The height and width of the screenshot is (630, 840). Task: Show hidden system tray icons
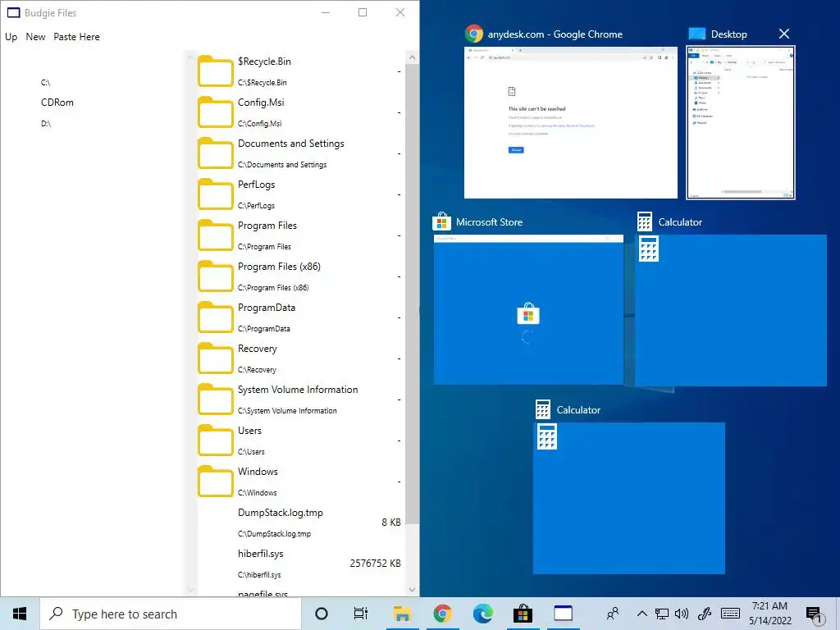point(641,614)
